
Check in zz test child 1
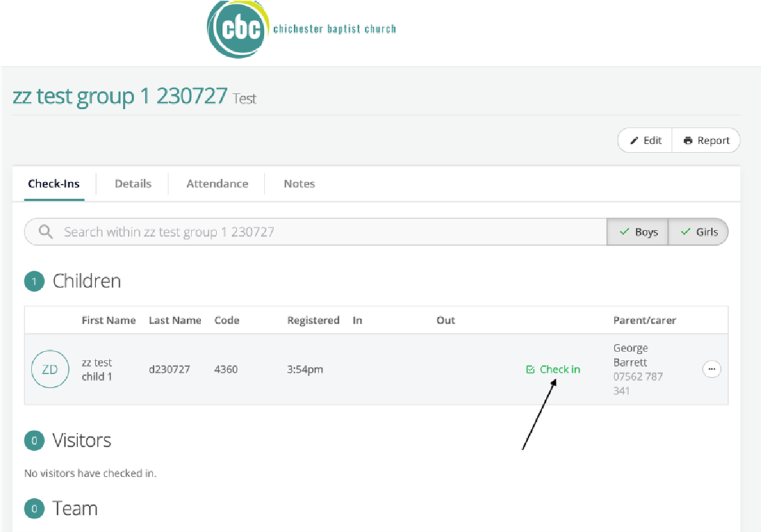553,369
